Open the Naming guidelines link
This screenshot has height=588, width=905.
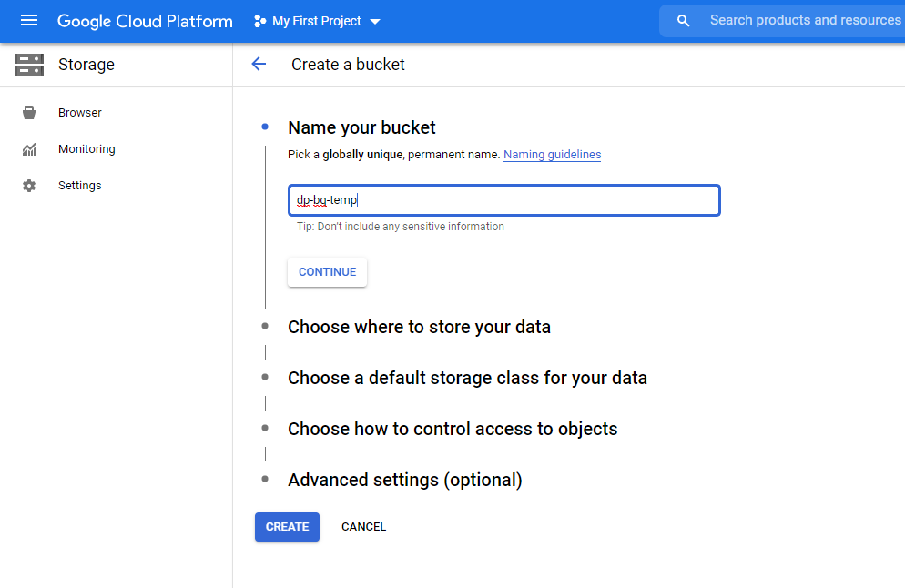[x=553, y=155]
